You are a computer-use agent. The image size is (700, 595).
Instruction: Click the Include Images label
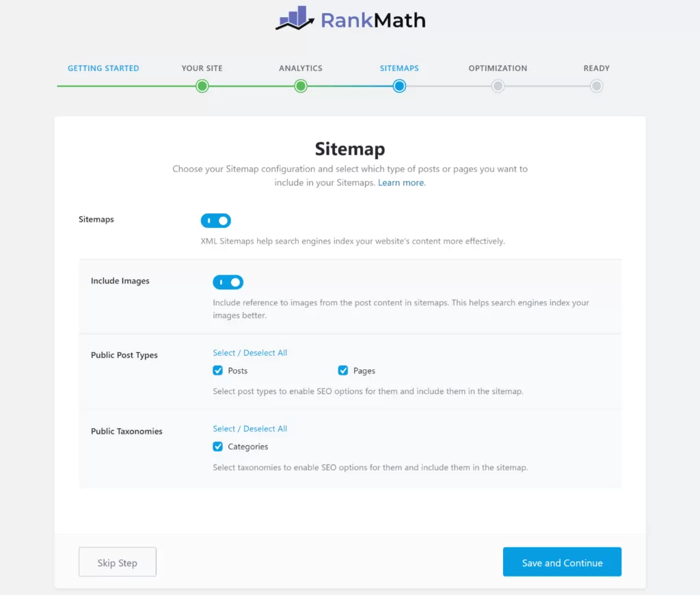[x=120, y=281]
